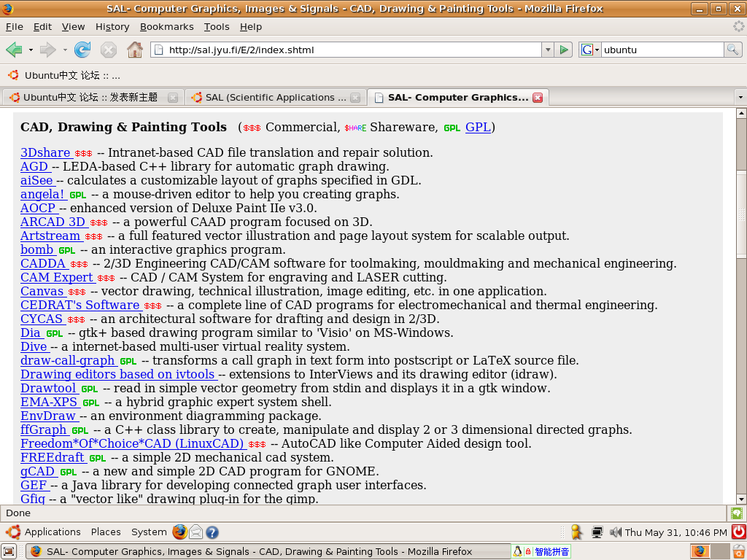747x560 pixels.
Task: Open the angela! link
Action: coord(42,194)
